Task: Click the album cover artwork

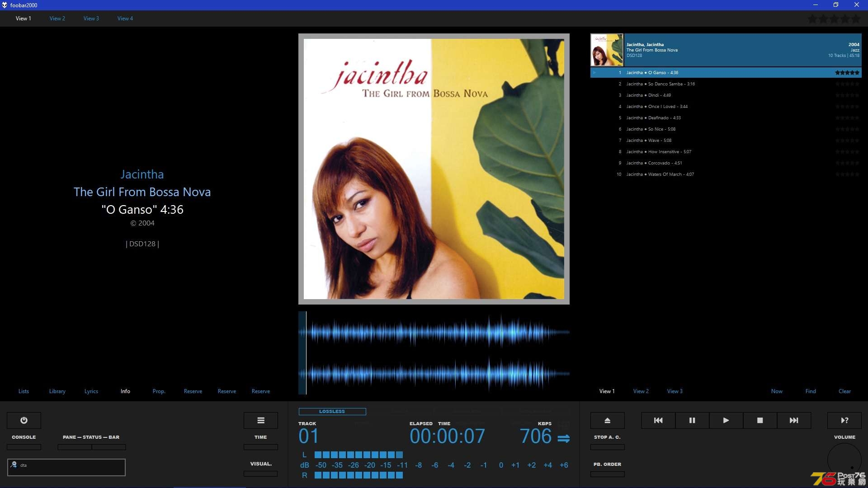Action: pyautogui.click(x=434, y=169)
